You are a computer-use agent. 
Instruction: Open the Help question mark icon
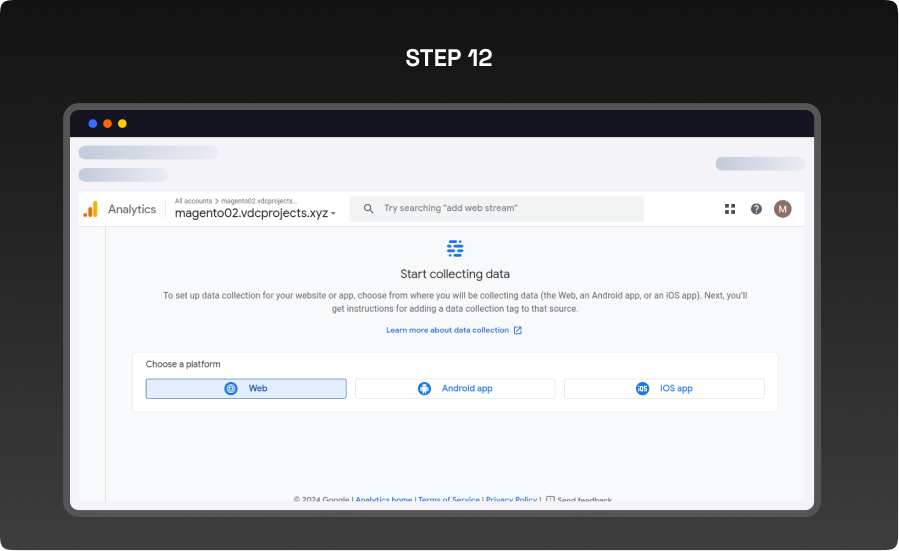(756, 209)
